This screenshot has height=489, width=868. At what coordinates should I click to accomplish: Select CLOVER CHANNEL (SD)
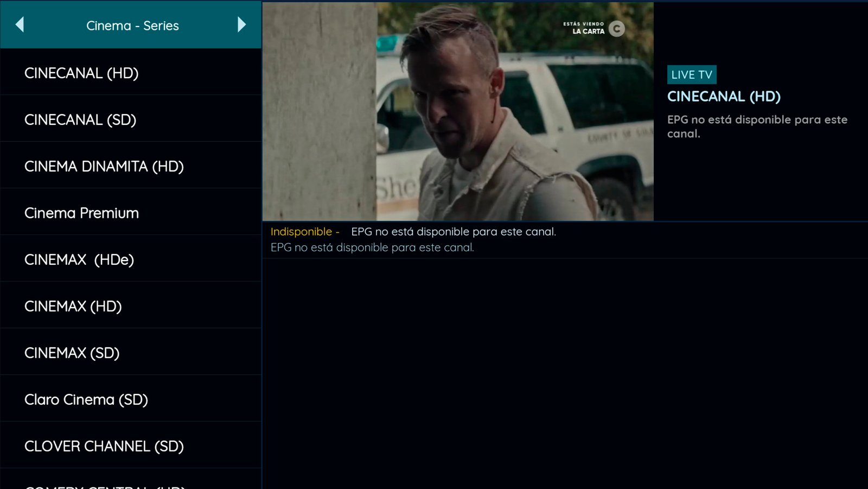point(104,446)
